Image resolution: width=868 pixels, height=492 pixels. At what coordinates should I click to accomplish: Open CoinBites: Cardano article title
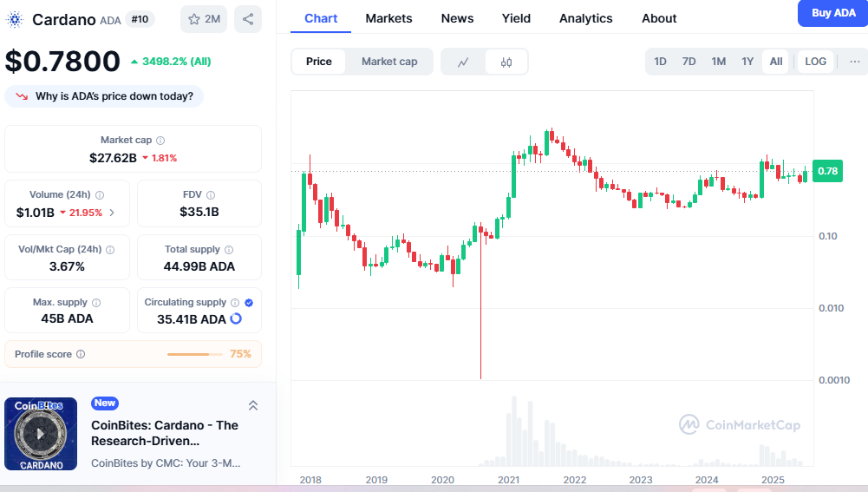(165, 433)
